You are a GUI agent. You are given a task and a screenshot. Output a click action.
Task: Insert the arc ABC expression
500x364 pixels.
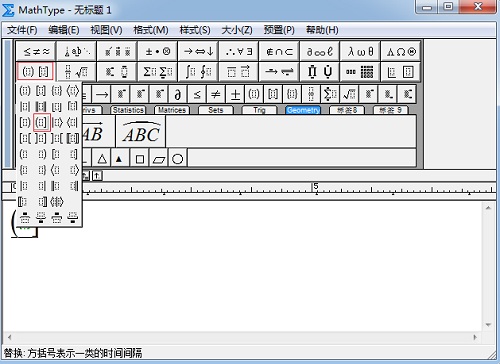[x=141, y=131]
